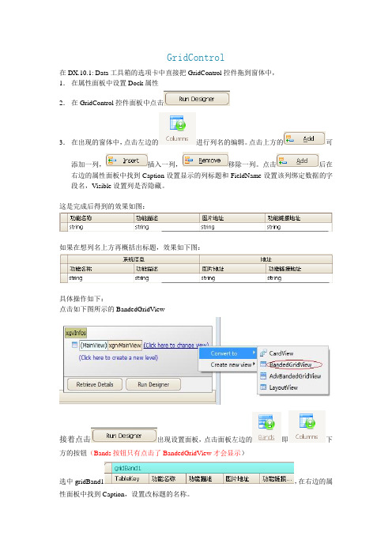The width and height of the screenshot is (392, 555).
Task: Click the LayoutView menu icon
Action: click(x=263, y=387)
